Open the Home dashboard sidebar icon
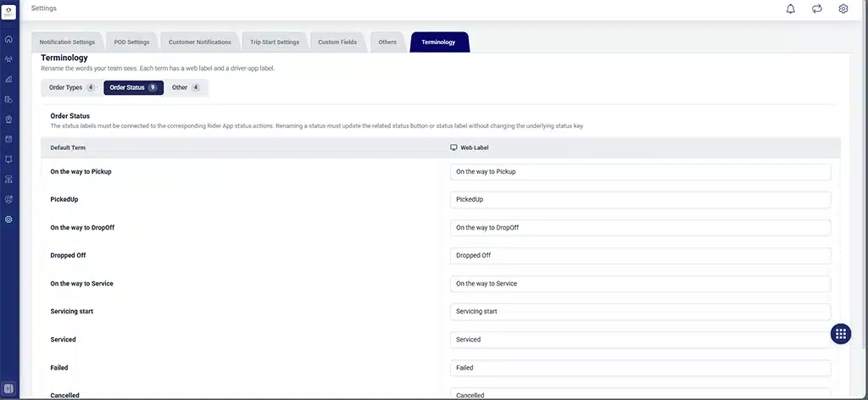Screen dimensions: 868x400 tap(8, 39)
